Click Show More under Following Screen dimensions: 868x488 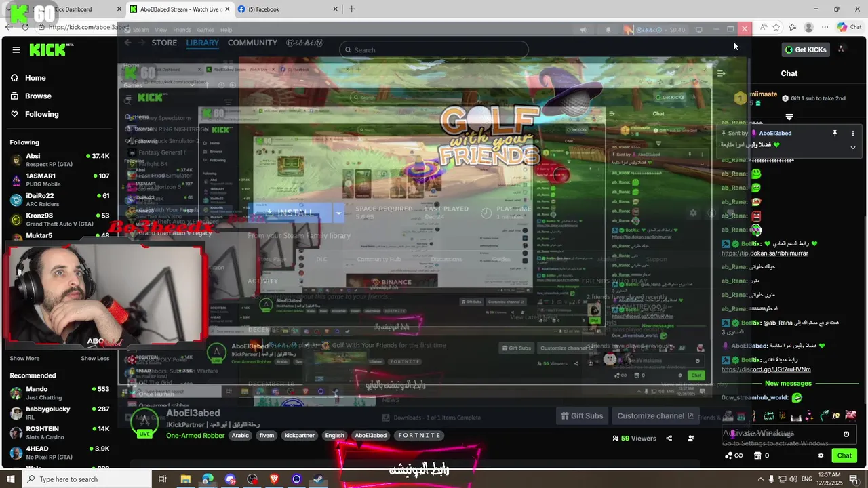[x=24, y=358]
